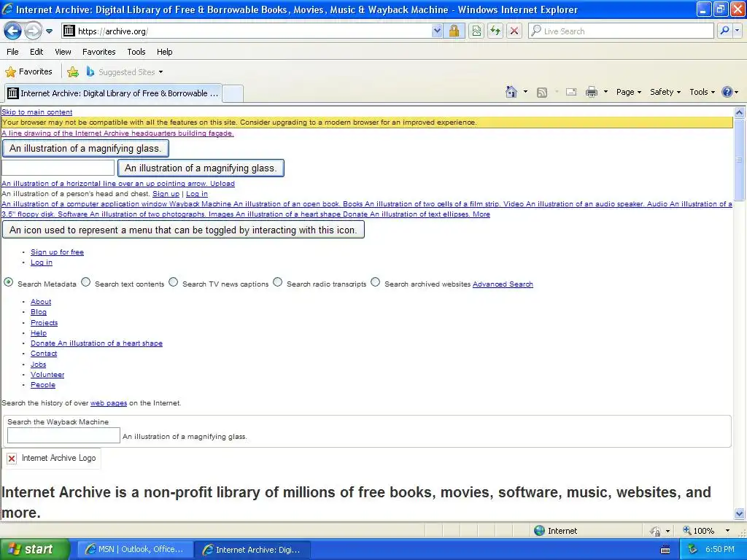This screenshot has height=560, width=747.
Task: Open the search provider dropdown arrow
Action: (x=737, y=31)
